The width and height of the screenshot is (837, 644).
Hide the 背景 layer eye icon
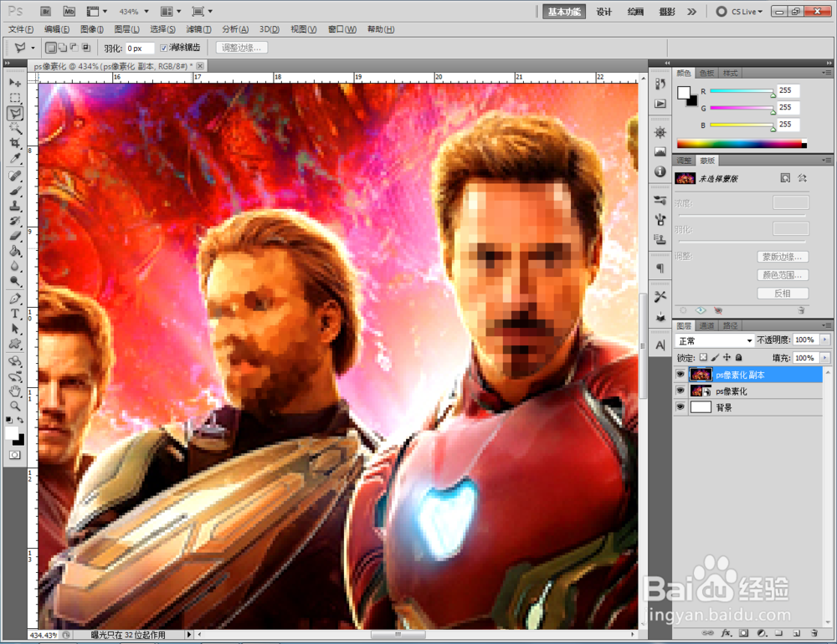pos(680,407)
